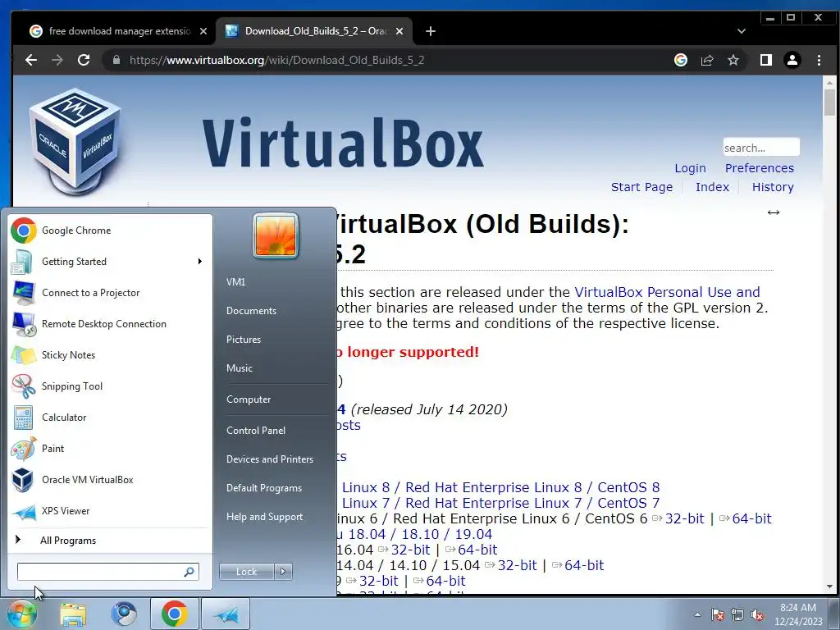The image size is (840, 630).
Task: Launch the Snipping Tool
Action: 110,386
